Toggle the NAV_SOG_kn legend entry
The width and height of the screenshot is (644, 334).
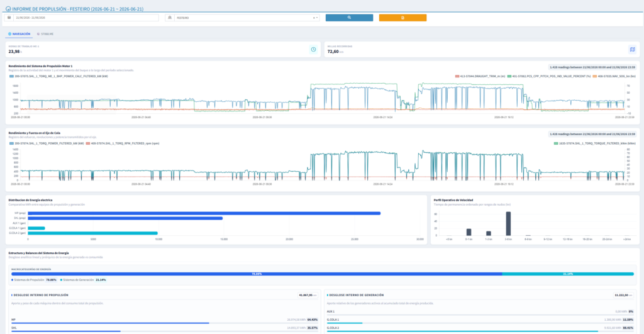click(x=614, y=76)
